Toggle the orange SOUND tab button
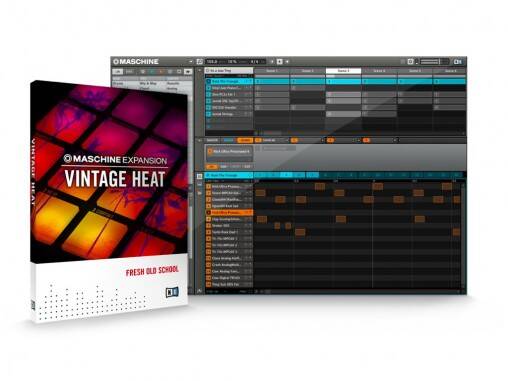Viewport: 508px width, 381px height. tap(245, 140)
